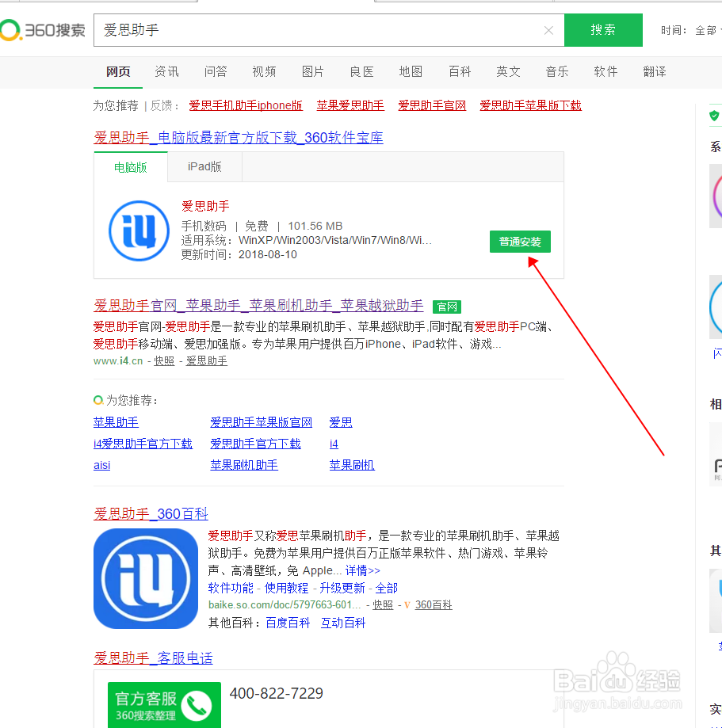
Task: Click recommended link 爱思助手官方下载
Action: pyautogui.click(x=255, y=444)
